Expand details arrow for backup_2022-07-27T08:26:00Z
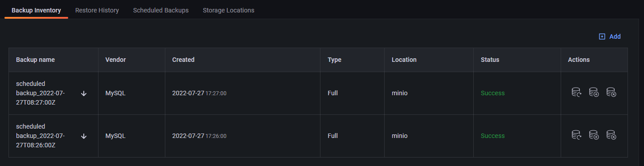This screenshot has height=166, width=644. point(84,136)
